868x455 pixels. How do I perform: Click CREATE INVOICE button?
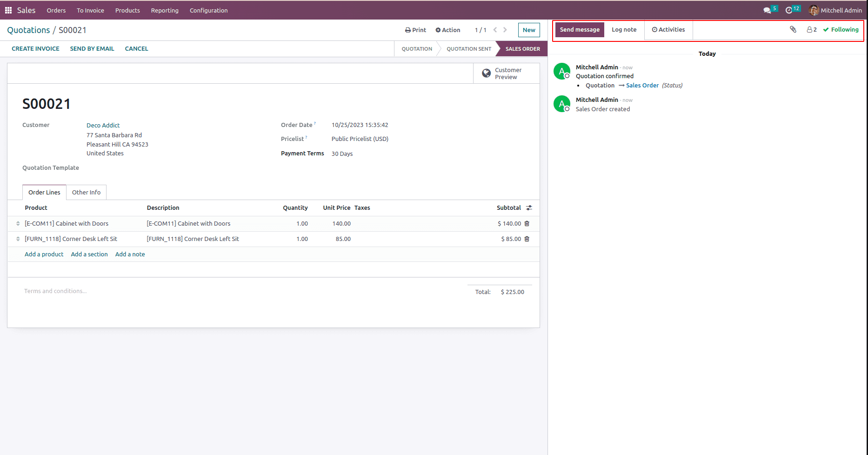(x=35, y=49)
